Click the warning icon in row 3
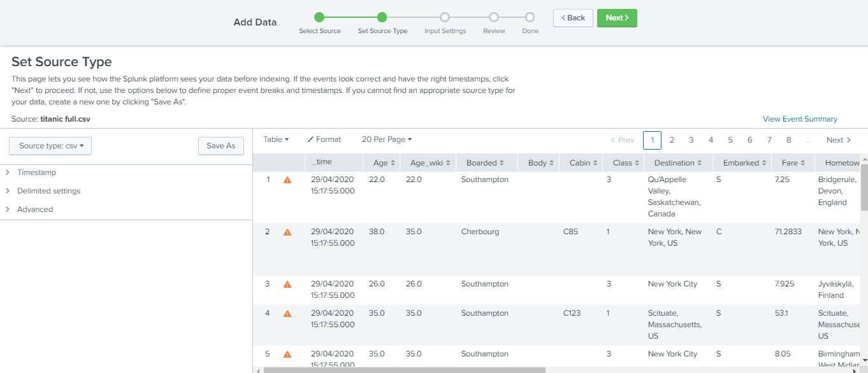This screenshot has height=373, width=868. pos(287,285)
